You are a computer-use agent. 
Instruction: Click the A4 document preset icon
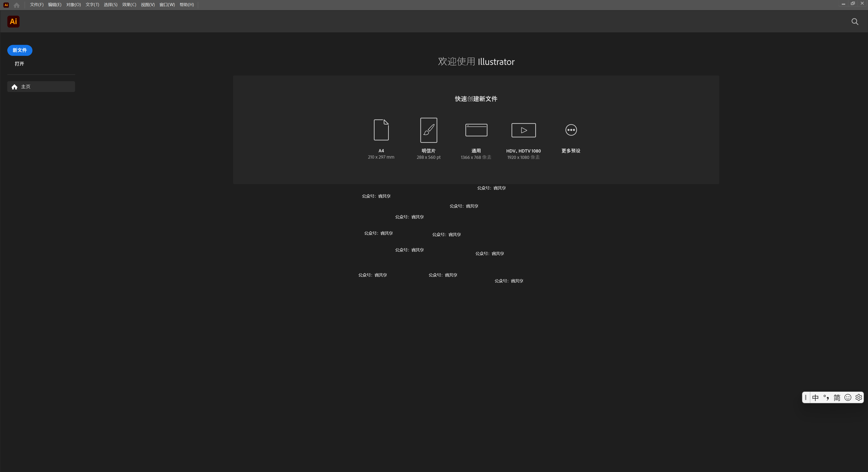381,130
